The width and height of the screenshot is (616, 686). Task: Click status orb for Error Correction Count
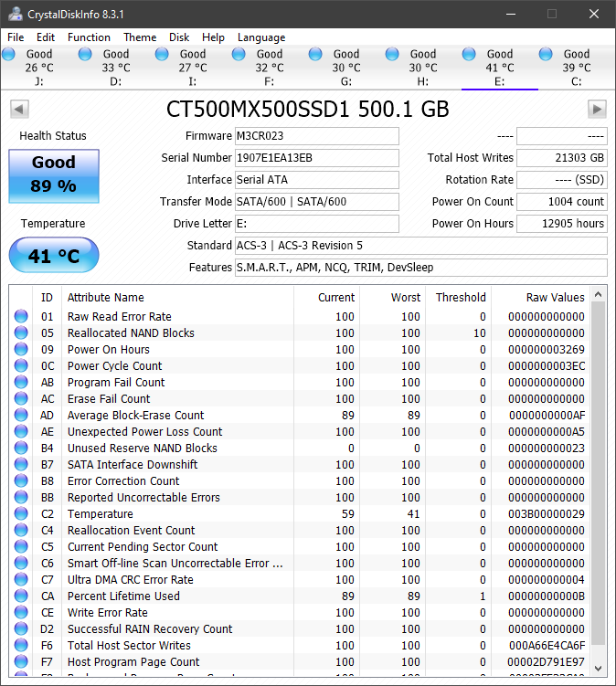(21, 480)
